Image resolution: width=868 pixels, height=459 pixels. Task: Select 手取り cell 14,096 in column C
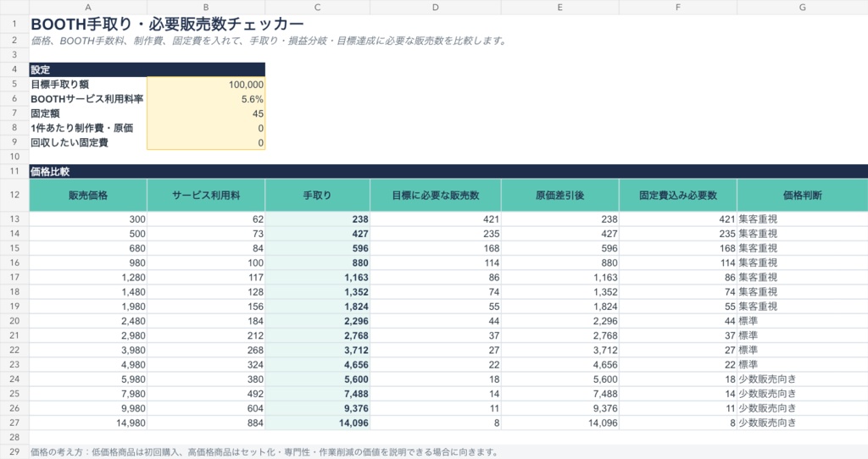pos(317,423)
